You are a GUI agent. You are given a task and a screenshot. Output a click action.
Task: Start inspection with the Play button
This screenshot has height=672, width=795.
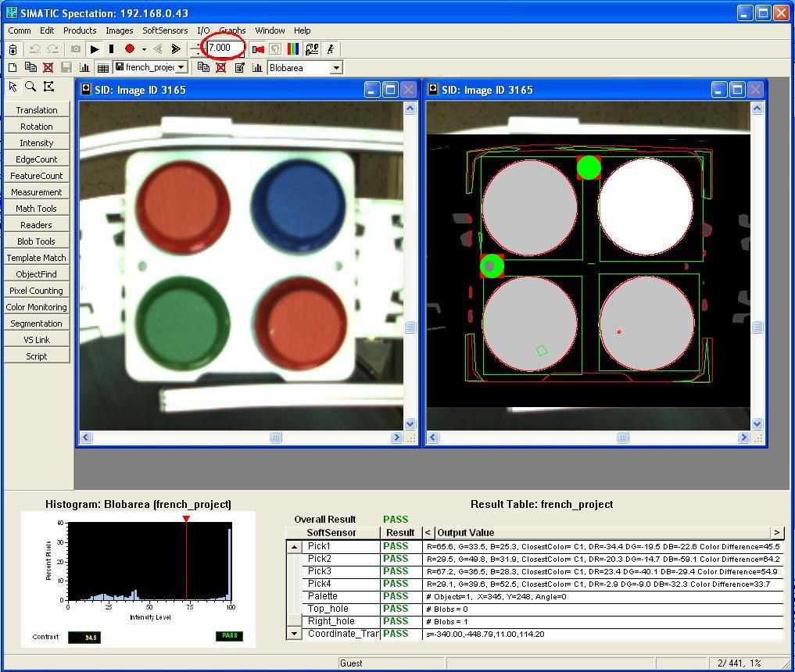[95, 49]
